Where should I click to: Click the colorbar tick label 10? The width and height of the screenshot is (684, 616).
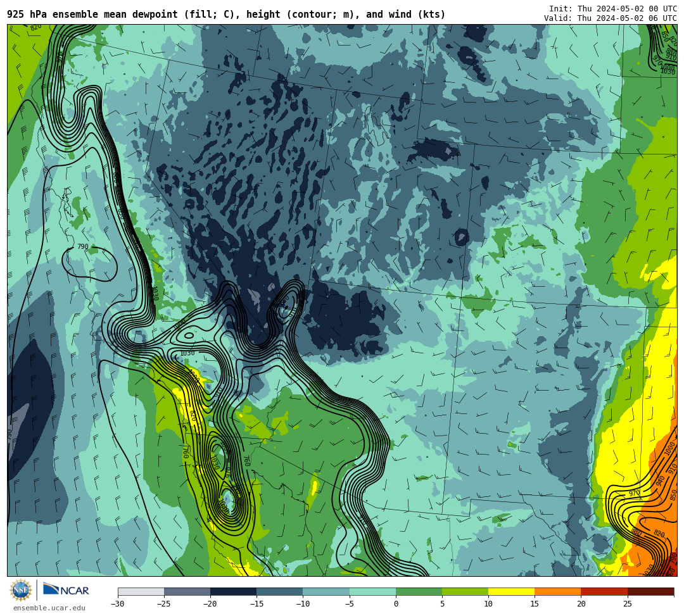488,604
